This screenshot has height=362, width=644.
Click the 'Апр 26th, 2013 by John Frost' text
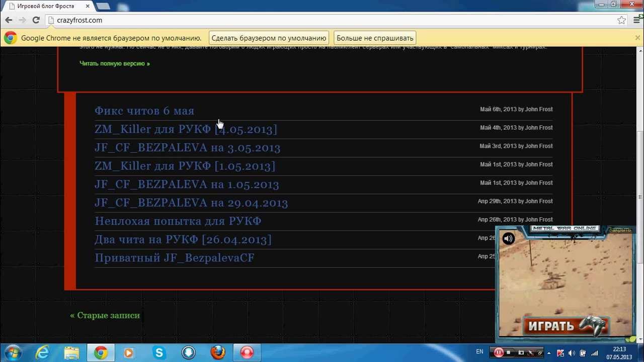515,219
